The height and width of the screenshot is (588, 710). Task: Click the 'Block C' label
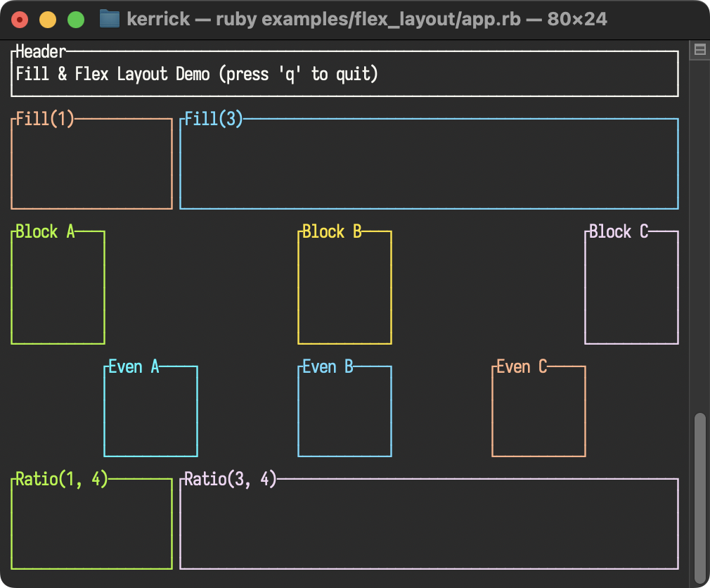[619, 231]
